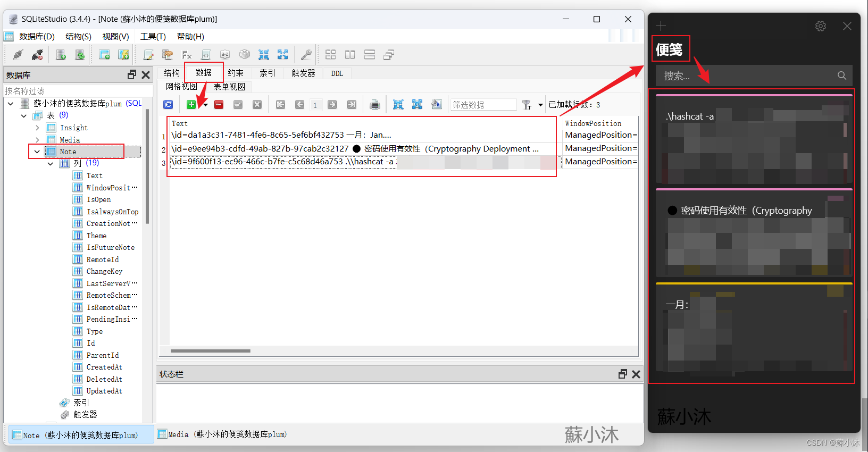Click the add database icon
Image resolution: width=868 pixels, height=452 pixels.
61,55
